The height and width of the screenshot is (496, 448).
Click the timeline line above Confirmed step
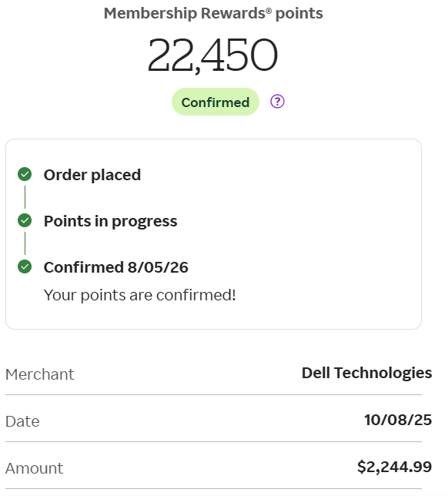point(25,243)
